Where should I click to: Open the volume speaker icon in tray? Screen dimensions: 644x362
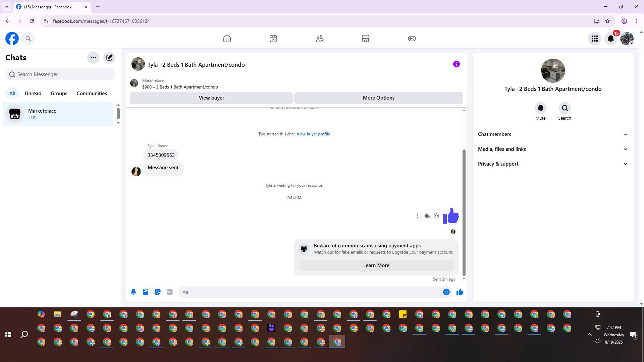(x=597, y=341)
